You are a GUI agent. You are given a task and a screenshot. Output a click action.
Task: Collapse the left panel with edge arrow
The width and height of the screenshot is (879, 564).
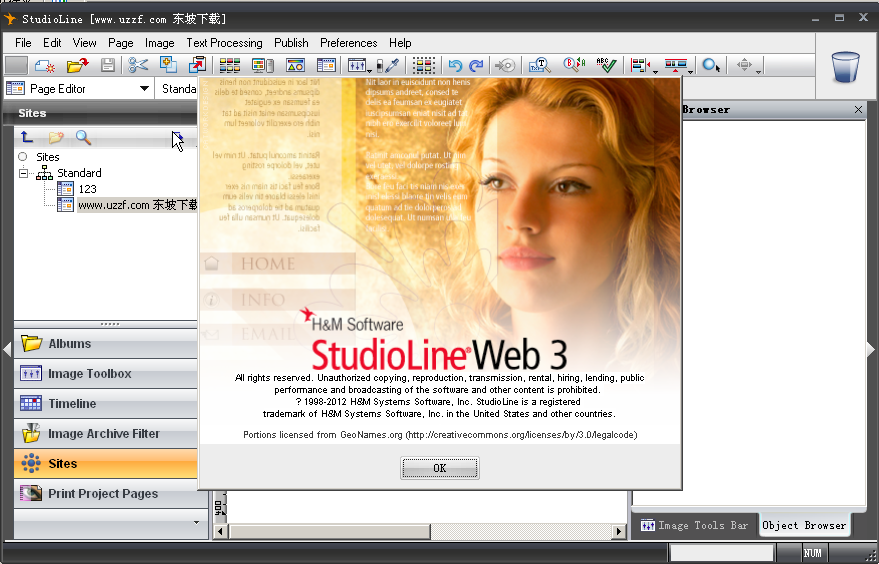click(x=7, y=349)
